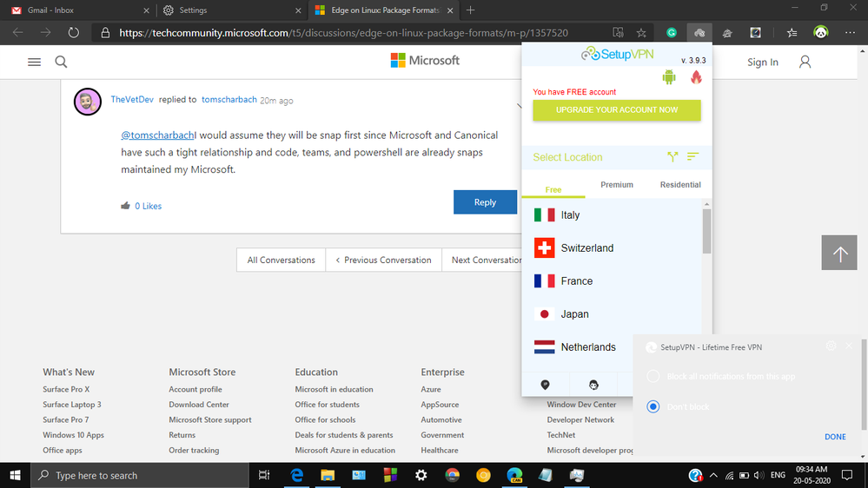Image resolution: width=868 pixels, height=488 pixels.
Task: Select the Don't block radio option
Action: pyautogui.click(x=653, y=406)
